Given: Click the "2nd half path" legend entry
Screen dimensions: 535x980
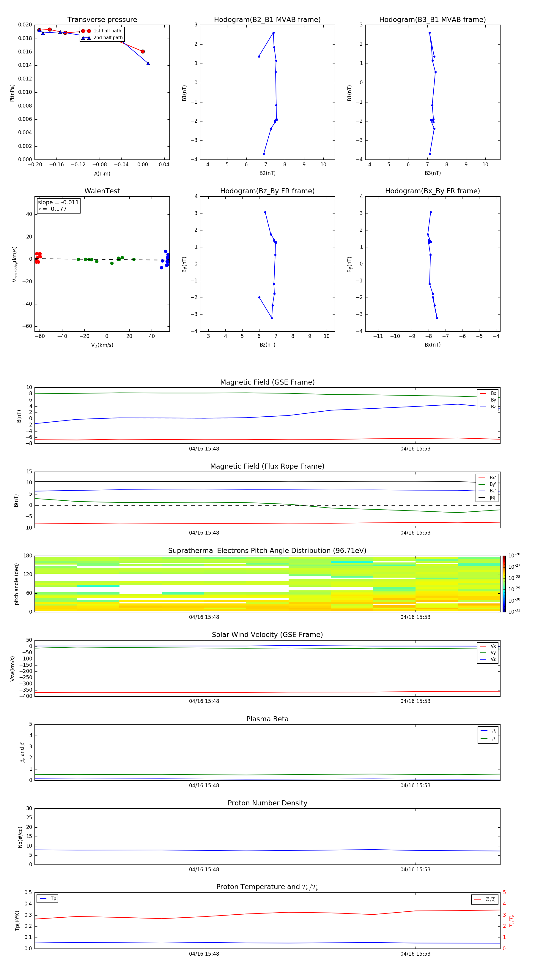Looking at the screenshot, I should (102, 38).
